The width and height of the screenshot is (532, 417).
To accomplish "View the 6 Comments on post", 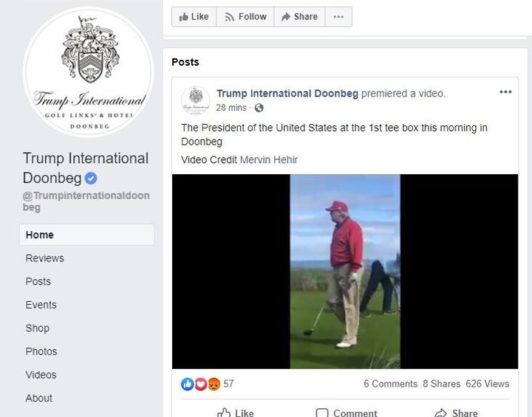I will click(389, 384).
